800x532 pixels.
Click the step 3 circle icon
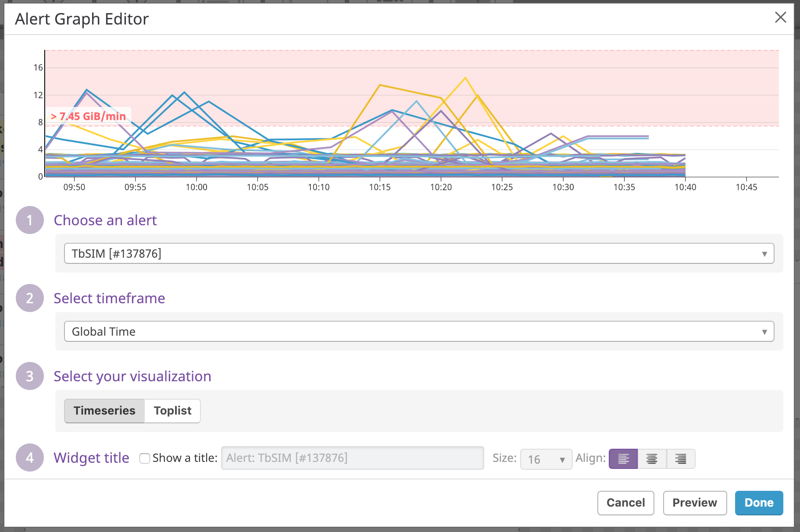[x=29, y=376]
